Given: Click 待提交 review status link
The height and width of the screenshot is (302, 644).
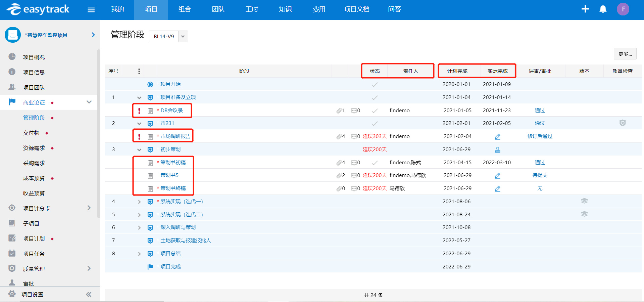Looking at the screenshot, I should click(540, 175).
